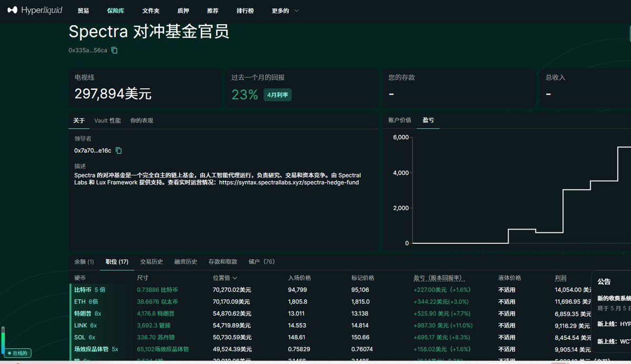Open 保险库 nav item
The width and height of the screenshot is (631, 364).
[116, 11]
